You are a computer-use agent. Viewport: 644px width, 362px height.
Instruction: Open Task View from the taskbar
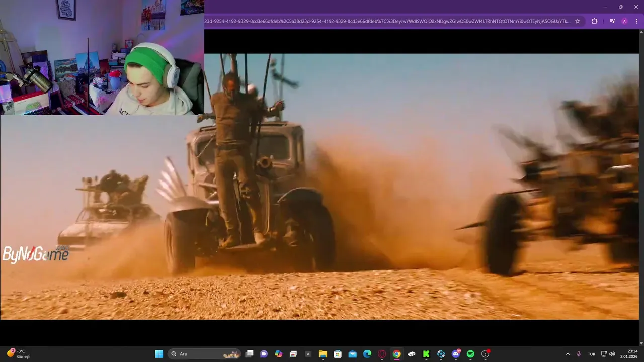[x=249, y=354]
